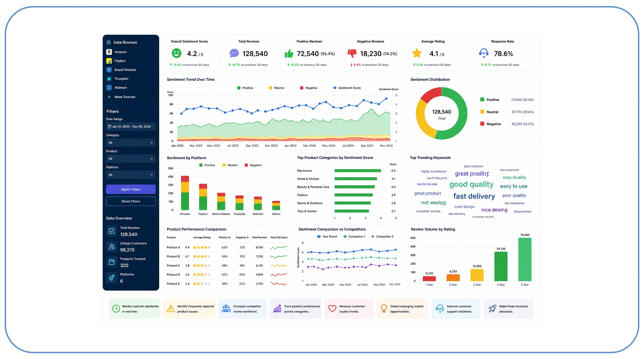Image resolution: width=644 pixels, height=359 pixels.
Task: Open the Category dropdown
Action: click(x=131, y=143)
